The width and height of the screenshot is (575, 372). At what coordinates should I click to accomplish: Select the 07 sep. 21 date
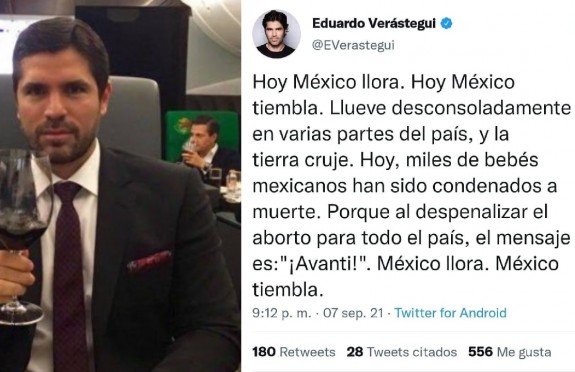pos(353,313)
